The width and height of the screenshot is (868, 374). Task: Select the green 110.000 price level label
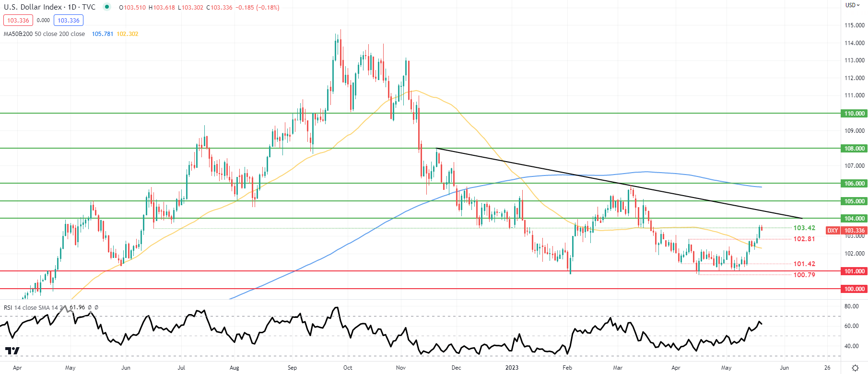pyautogui.click(x=854, y=114)
